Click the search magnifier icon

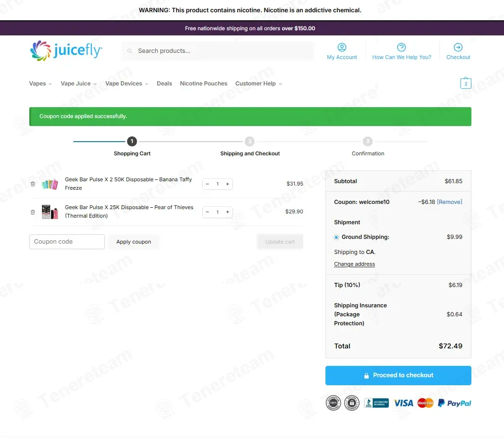(x=129, y=51)
